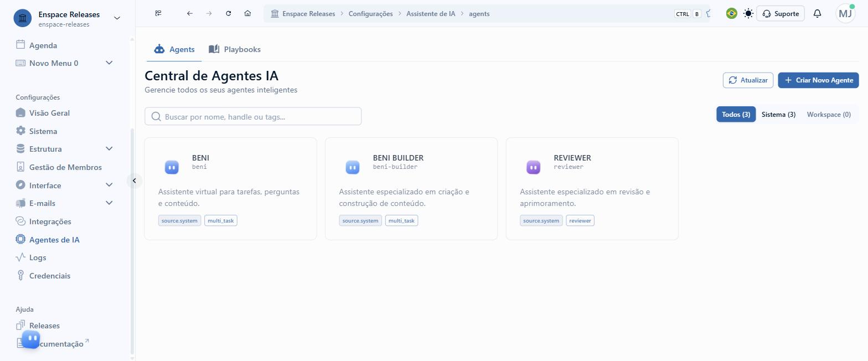Click BENI card multi_task tag

[x=221, y=220]
